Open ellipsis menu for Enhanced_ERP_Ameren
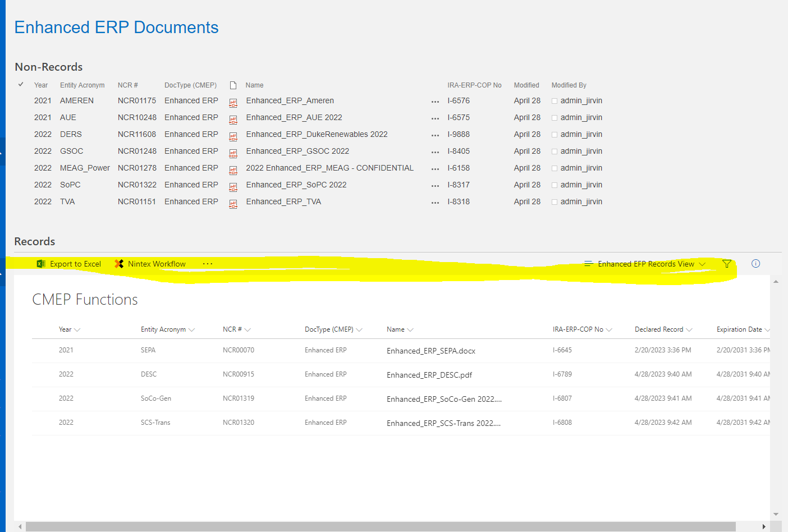The width and height of the screenshot is (788, 532). pyautogui.click(x=435, y=102)
